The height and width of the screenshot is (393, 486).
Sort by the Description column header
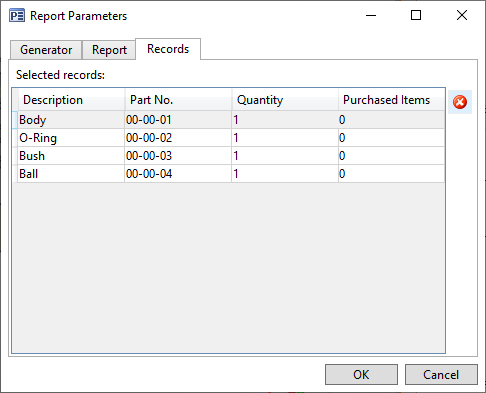coord(71,100)
